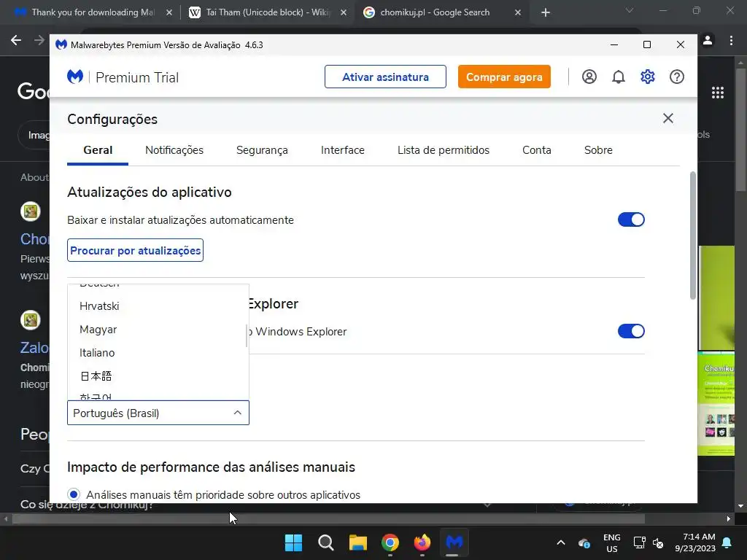Open the Google apps grid icon

pos(718,93)
